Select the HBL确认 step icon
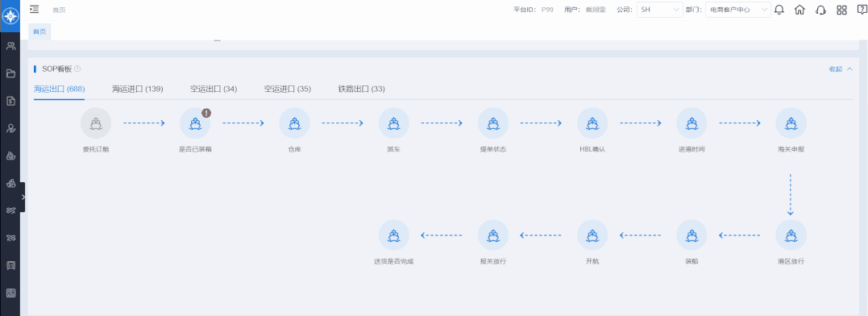The width and height of the screenshot is (868, 316). 592,123
